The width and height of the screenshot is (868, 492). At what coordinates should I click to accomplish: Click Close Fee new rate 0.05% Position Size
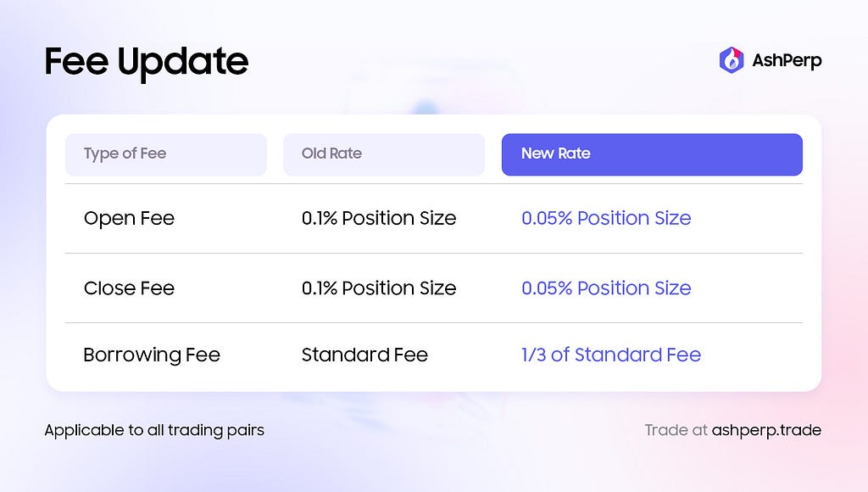(606, 288)
